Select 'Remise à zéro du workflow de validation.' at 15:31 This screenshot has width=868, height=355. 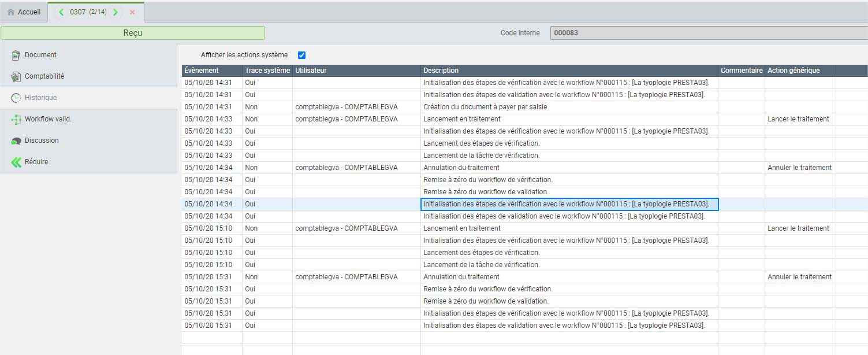(x=486, y=301)
